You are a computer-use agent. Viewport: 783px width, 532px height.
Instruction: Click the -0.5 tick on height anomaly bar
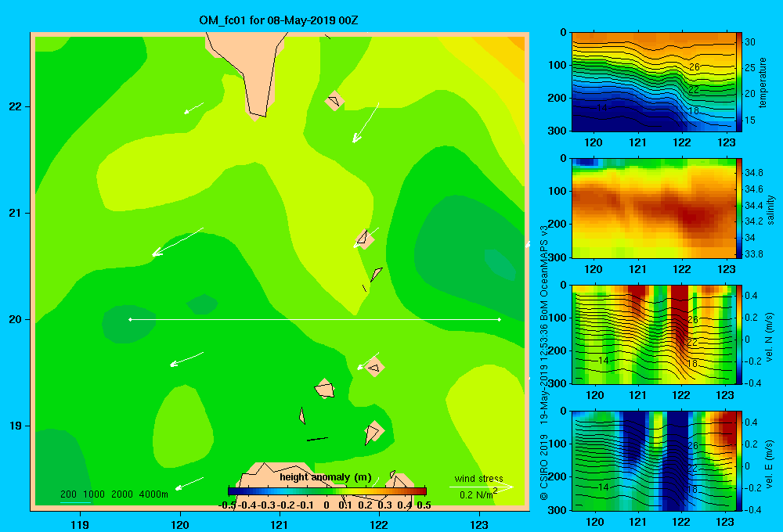click(227, 505)
